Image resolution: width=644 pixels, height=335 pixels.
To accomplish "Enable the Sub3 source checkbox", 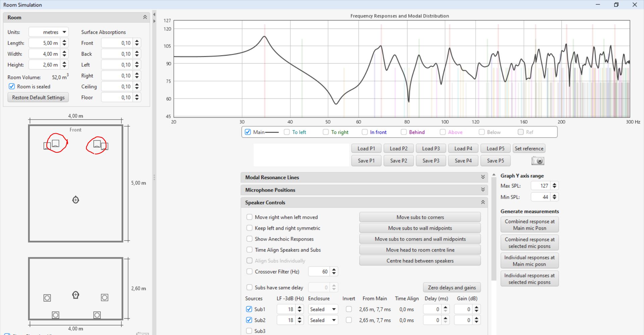I will pos(249,331).
